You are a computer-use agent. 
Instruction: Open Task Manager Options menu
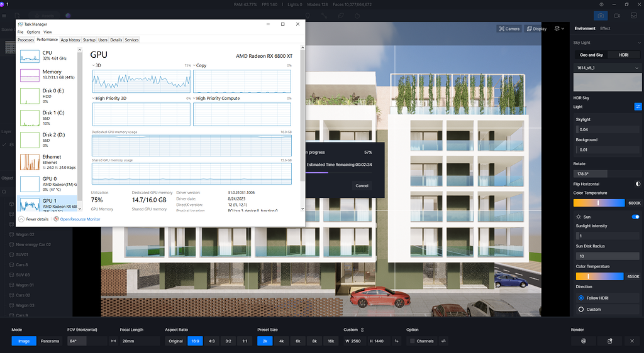[33, 32]
